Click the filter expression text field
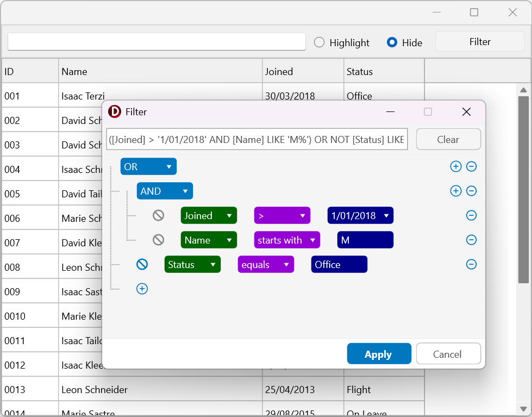 [256, 139]
